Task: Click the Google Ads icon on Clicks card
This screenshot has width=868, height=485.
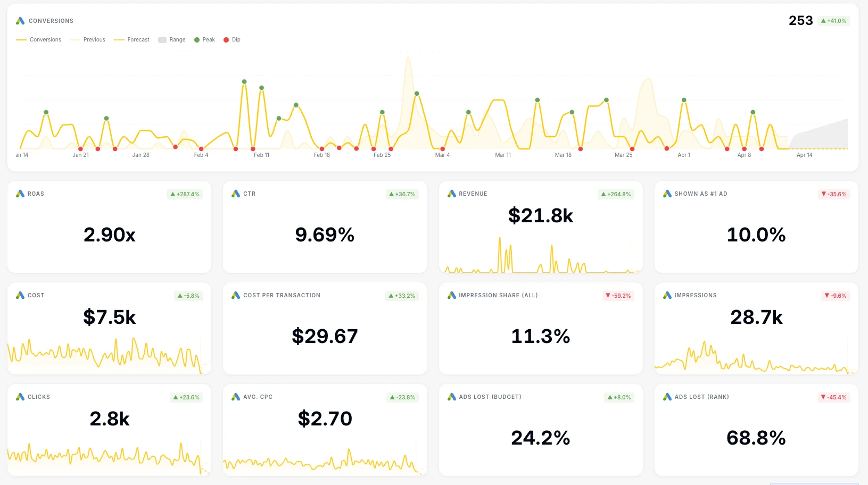Action: click(20, 397)
